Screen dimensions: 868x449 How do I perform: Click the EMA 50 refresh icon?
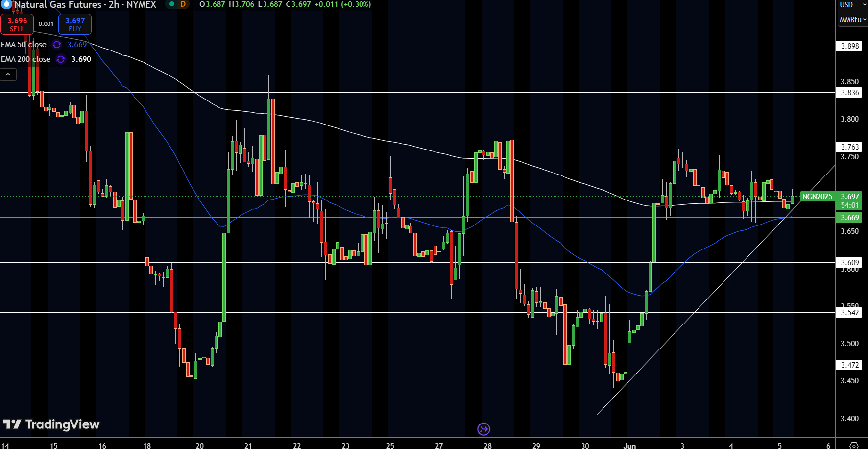[57, 45]
